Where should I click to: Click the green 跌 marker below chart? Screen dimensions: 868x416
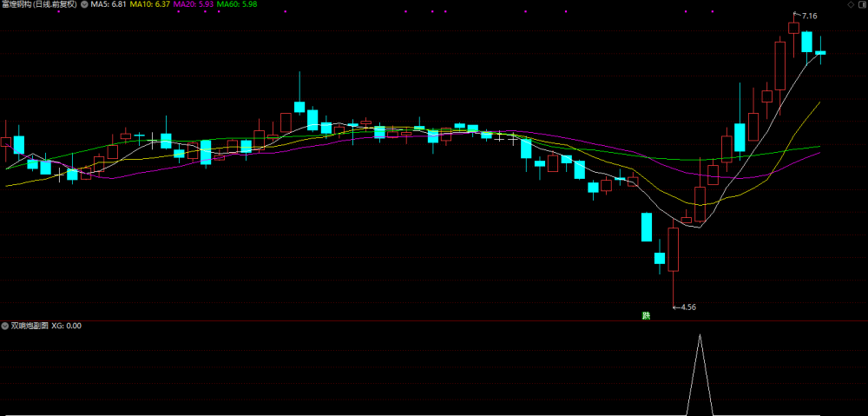coord(646,315)
